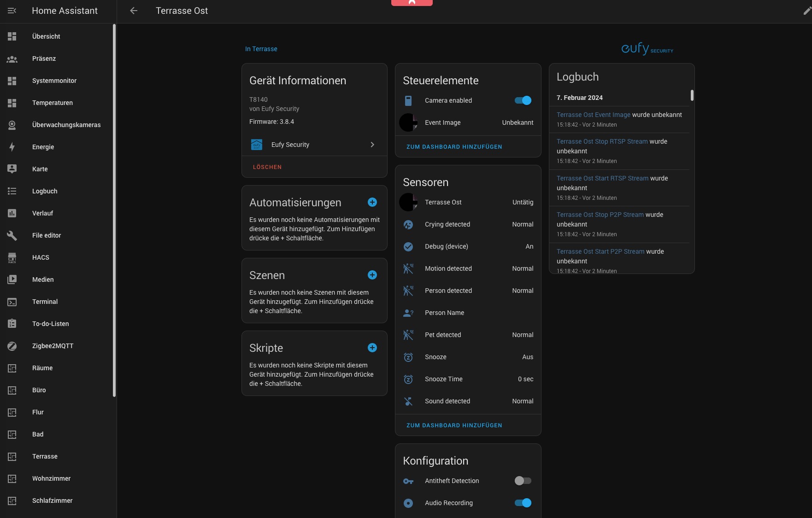Open Systemmonitor in the sidebar
812x518 pixels.
tap(58, 81)
